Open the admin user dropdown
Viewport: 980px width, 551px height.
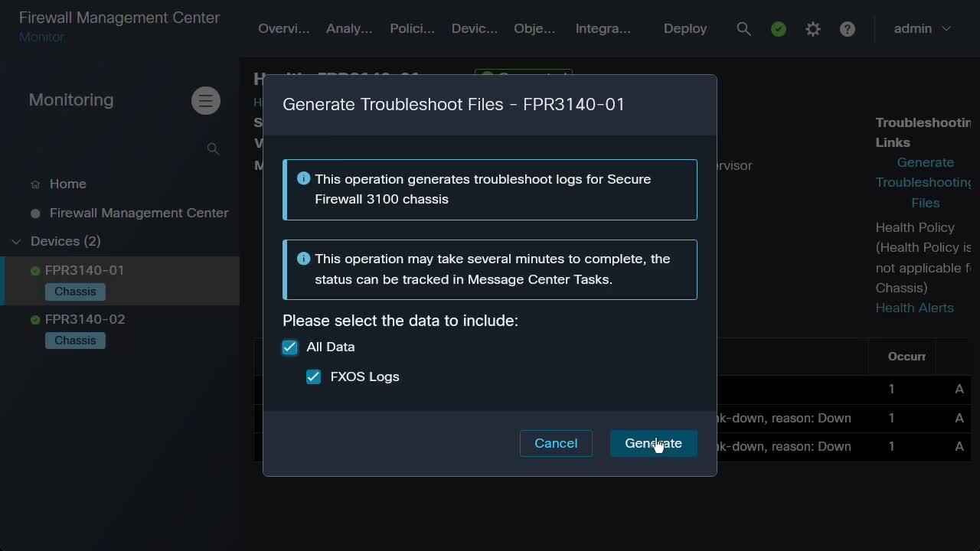click(923, 28)
